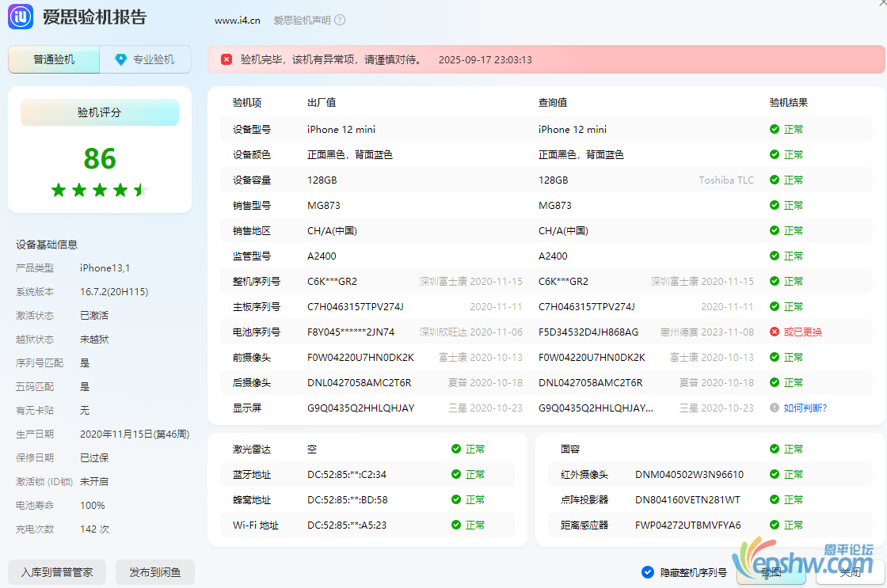Click the diamond icon on 专业验机 tab
The image size is (887, 588).
tap(120, 59)
